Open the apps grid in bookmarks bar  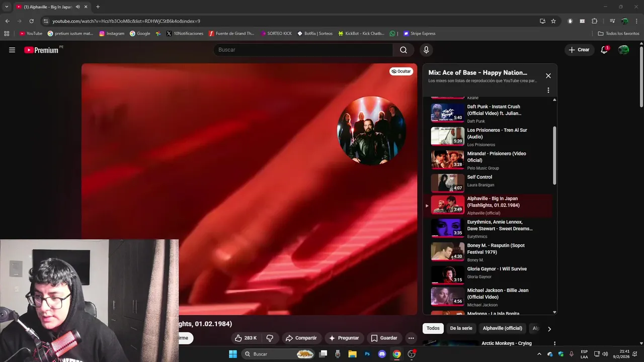(7, 34)
